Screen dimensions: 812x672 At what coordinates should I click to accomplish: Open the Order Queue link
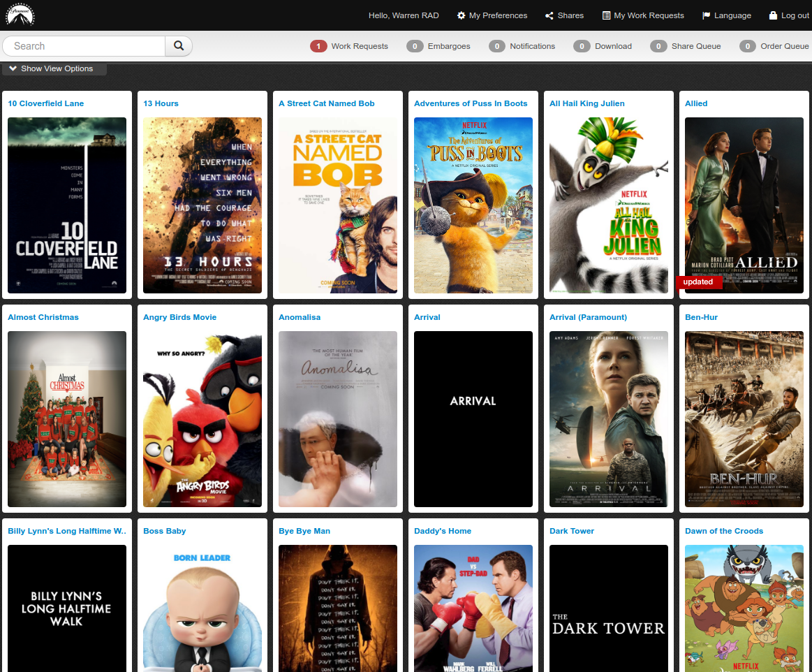(x=785, y=46)
